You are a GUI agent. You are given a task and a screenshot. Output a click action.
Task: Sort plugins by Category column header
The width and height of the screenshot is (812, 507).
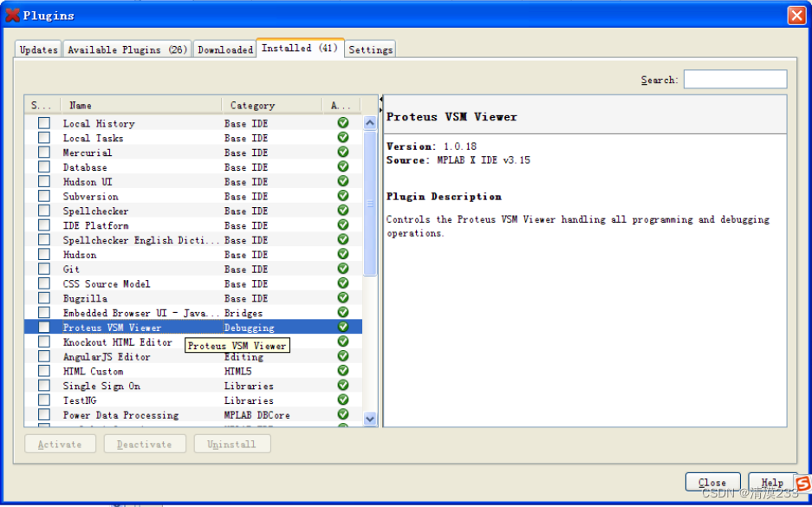(x=272, y=105)
